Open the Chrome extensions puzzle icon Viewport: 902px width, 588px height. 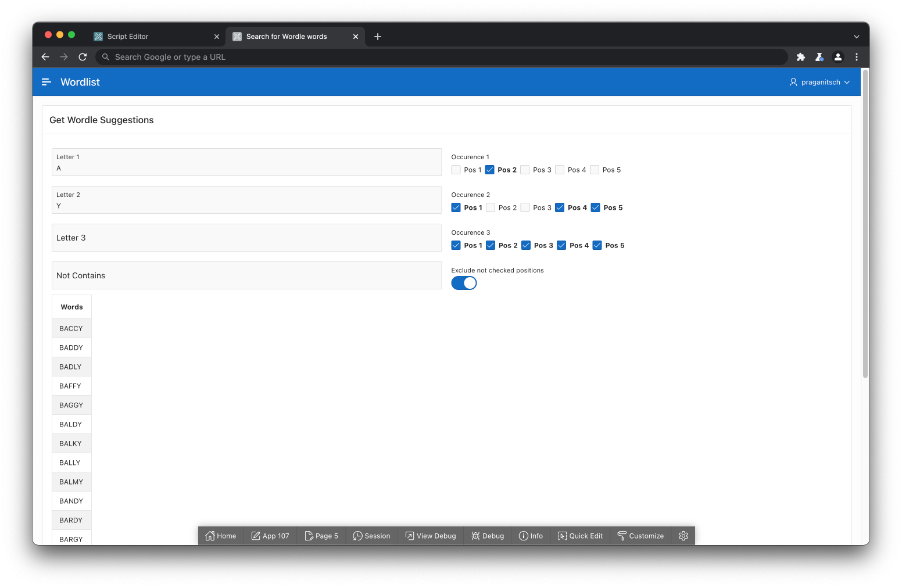(x=800, y=57)
